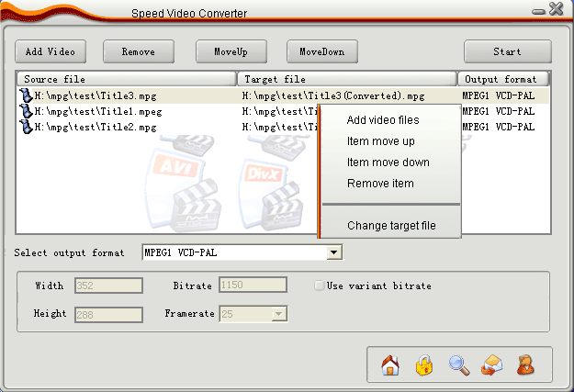Close the Speed Video Converter window
The width and height of the screenshot is (574, 392).
(556, 8)
